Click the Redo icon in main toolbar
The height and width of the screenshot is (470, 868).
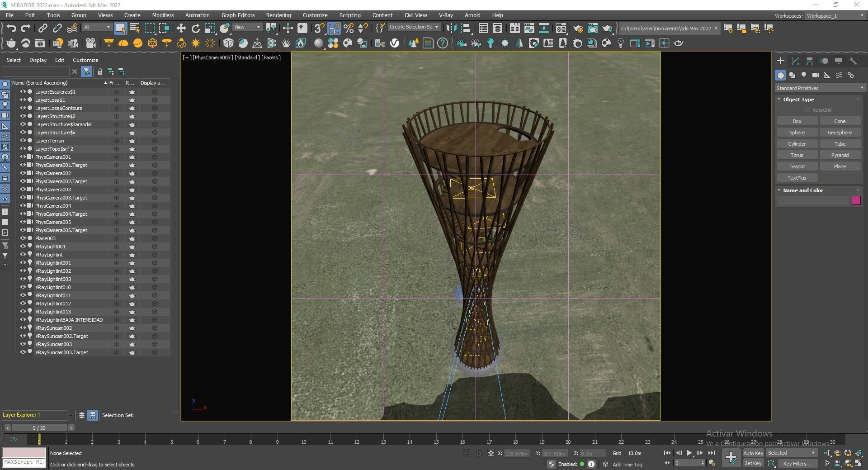pos(26,28)
